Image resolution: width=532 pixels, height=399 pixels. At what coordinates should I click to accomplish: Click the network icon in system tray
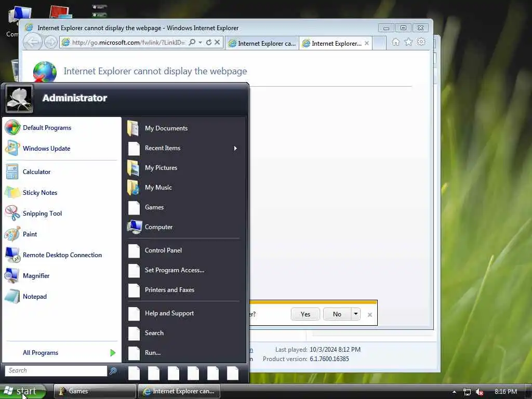click(467, 392)
